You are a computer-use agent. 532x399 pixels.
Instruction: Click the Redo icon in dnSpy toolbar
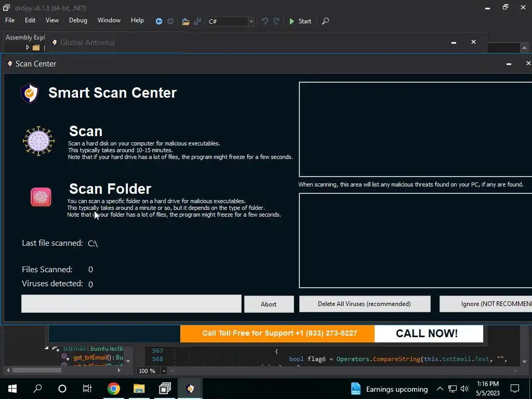(276, 21)
